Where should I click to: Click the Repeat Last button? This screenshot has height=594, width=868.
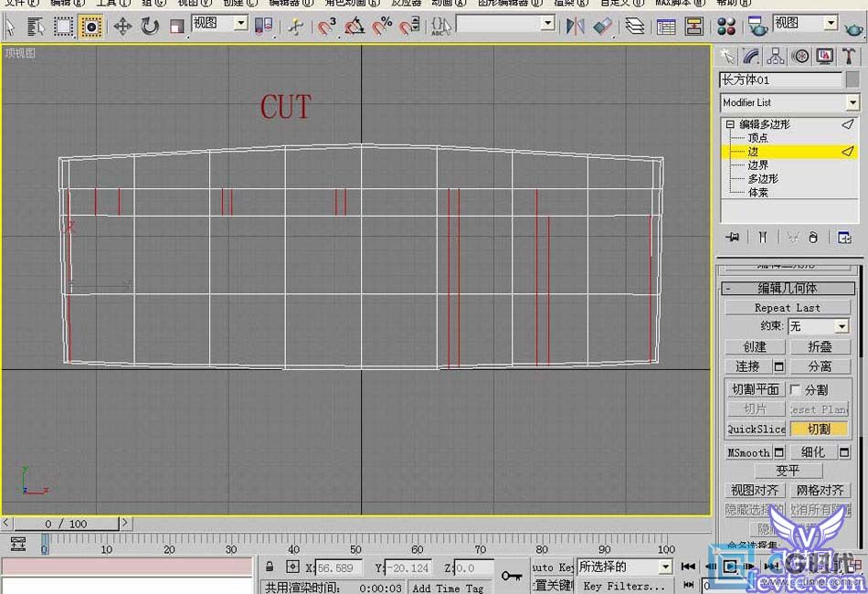[788, 307]
